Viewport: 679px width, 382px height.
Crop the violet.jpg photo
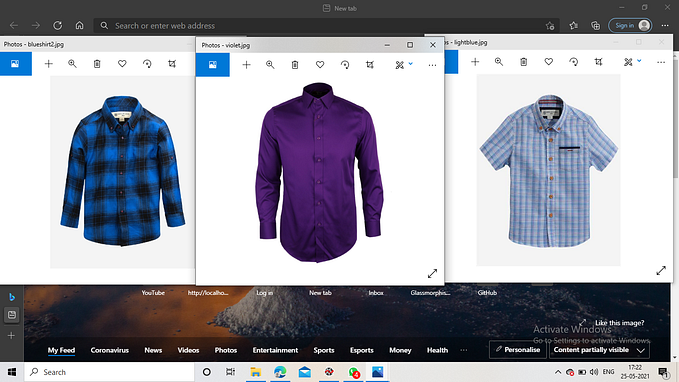coord(370,65)
